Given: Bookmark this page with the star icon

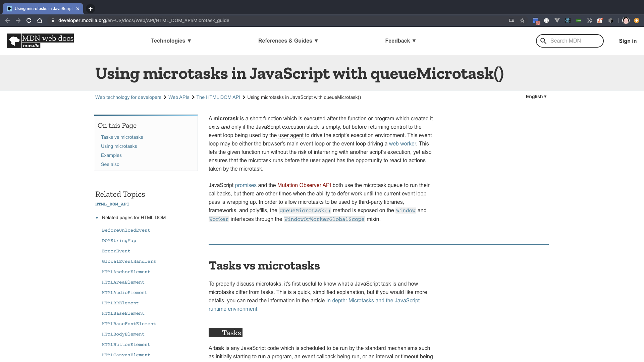Looking at the screenshot, I should [522, 20].
